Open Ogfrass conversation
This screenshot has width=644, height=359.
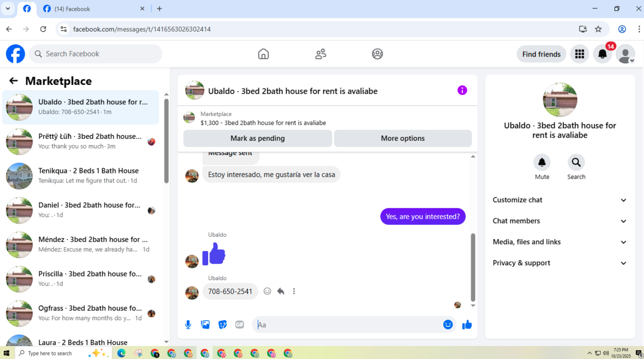81,313
